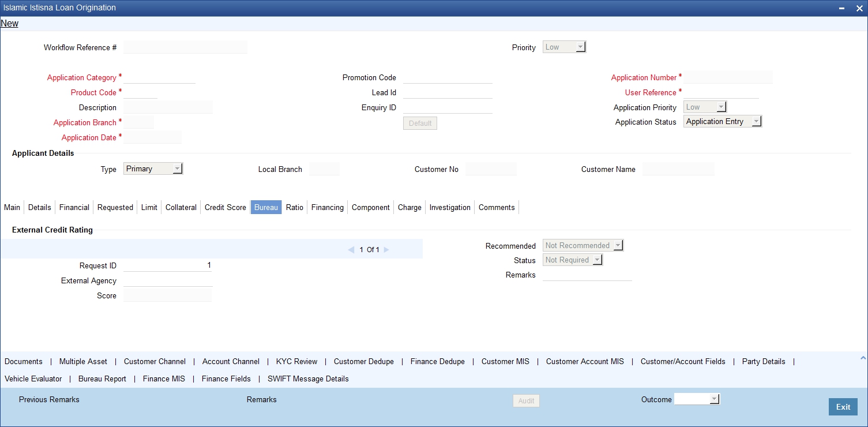This screenshot has width=868, height=427.
Task: Open the Application Priority dropdown
Action: [705, 107]
